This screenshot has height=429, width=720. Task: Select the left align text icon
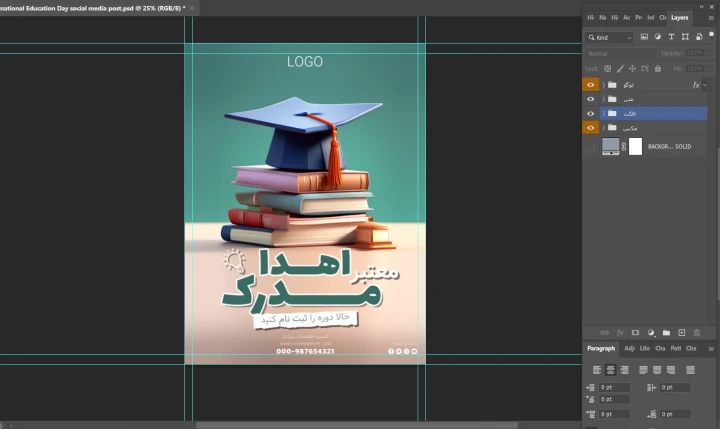click(595, 370)
